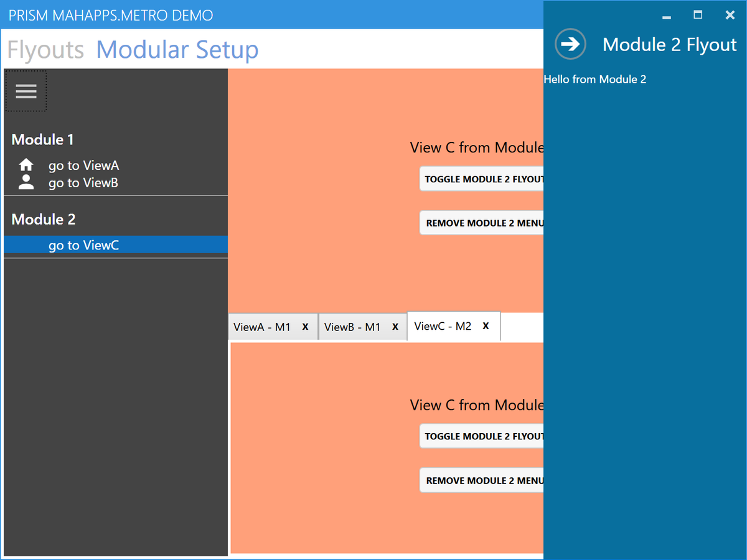
Task: Click the home icon beside go to ViewA
Action: pyautogui.click(x=26, y=165)
